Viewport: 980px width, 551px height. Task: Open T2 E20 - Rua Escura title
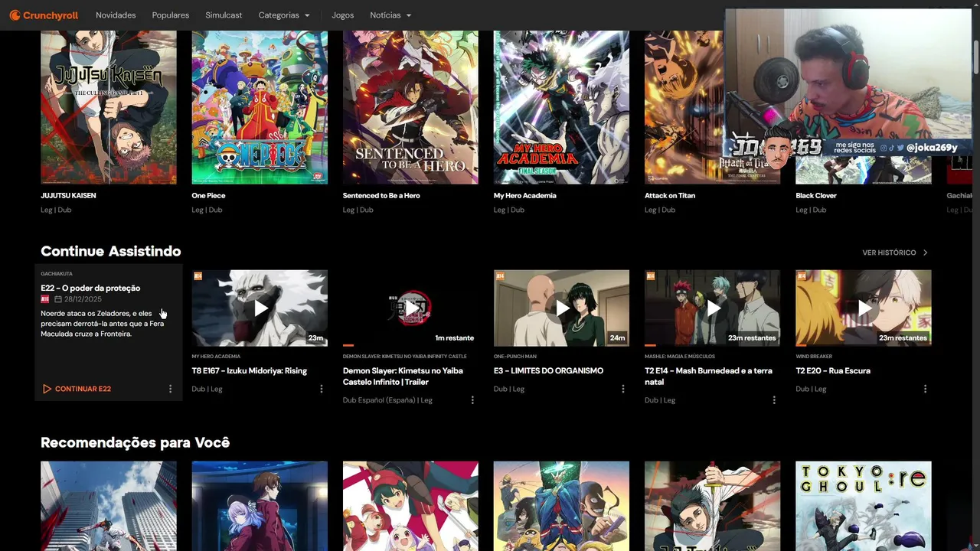[x=833, y=371]
